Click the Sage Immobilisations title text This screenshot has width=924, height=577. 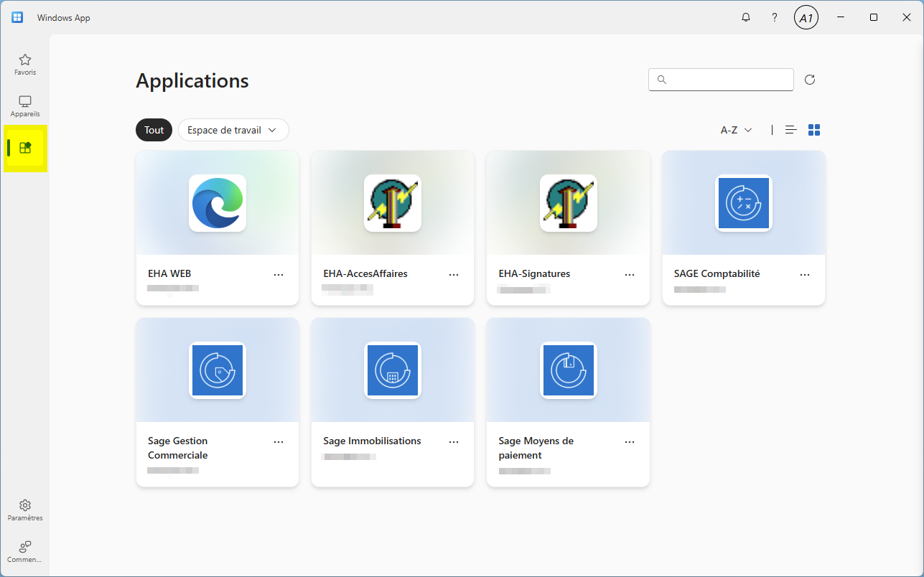(x=372, y=441)
